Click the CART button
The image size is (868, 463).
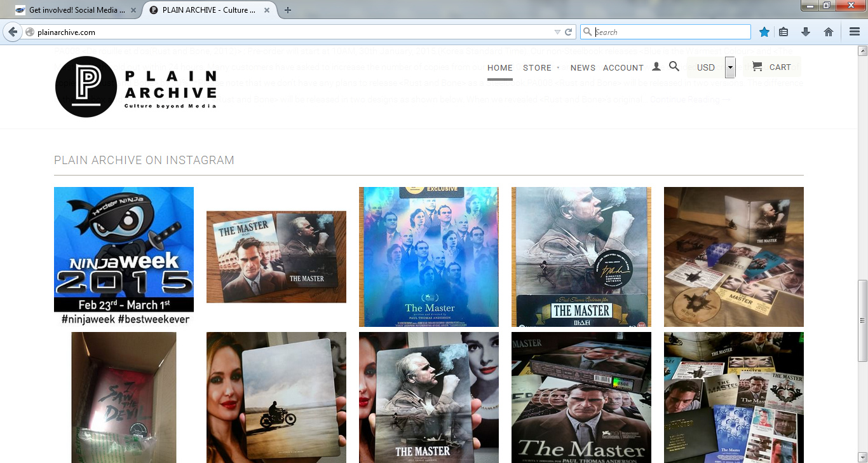coord(772,67)
